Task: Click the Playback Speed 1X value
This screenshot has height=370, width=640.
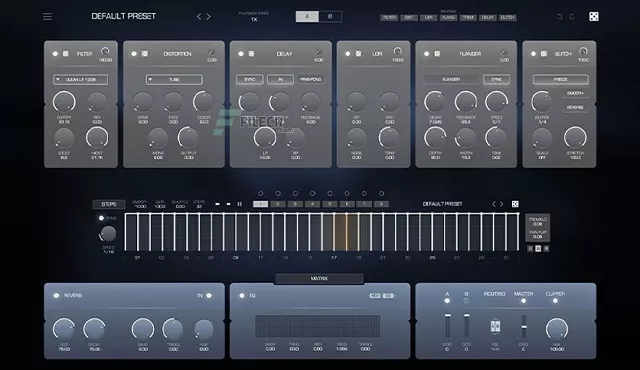Action: 254,20
